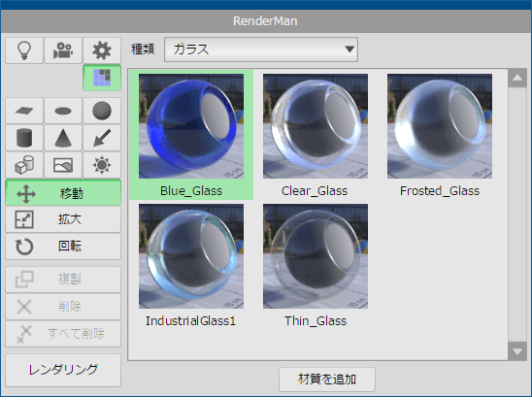The width and height of the screenshot is (532, 397).
Task: Add a disk primitive shape
Action: pos(63,111)
